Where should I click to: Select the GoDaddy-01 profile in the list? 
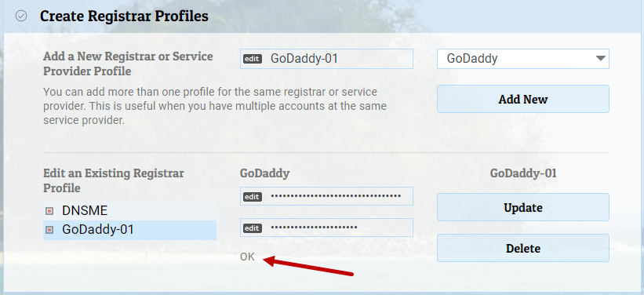(x=129, y=230)
